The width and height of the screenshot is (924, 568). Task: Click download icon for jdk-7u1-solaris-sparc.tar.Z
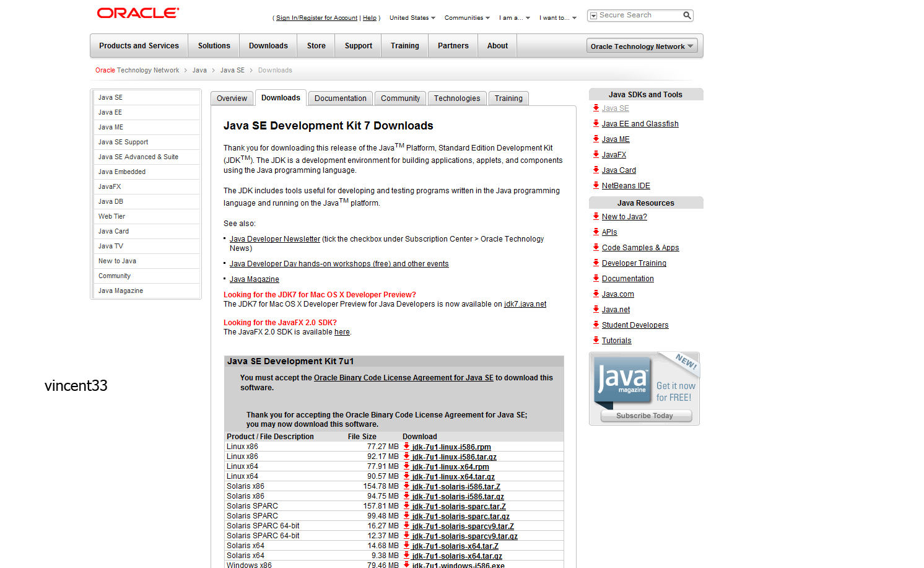[406, 505]
